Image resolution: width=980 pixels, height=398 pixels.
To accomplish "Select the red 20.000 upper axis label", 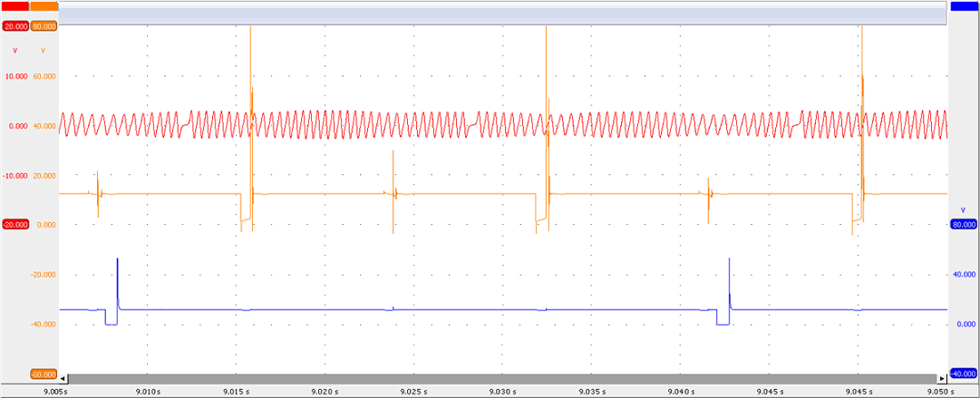I will [x=15, y=26].
